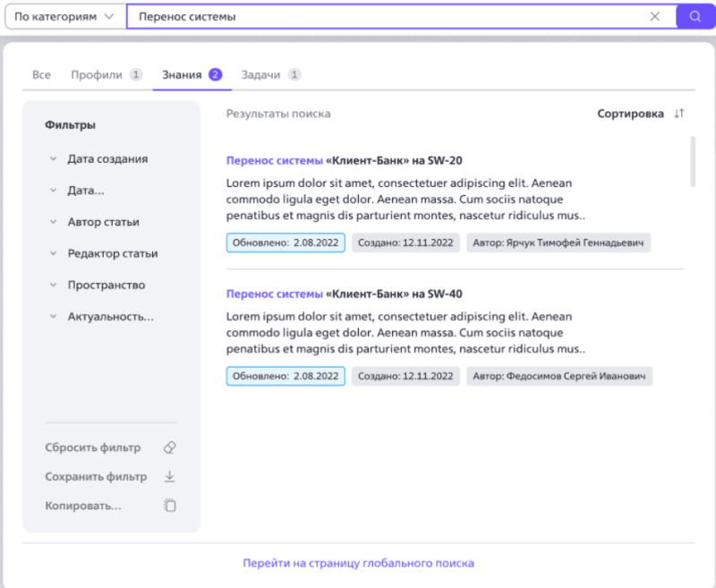Click Автор Федосимов Сергей Иванович tag
The height and width of the screenshot is (588, 716).
click(x=558, y=376)
